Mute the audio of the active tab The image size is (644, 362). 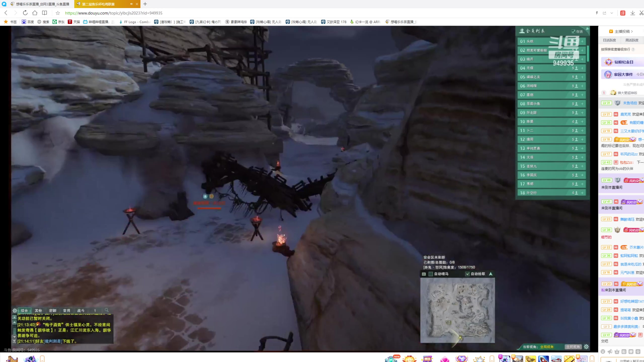[131, 4]
